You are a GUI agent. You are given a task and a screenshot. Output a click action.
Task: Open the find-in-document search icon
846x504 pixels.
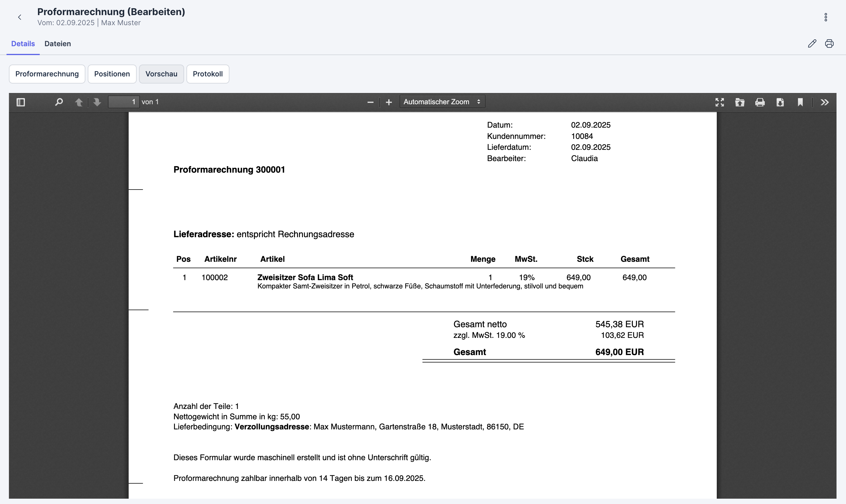59,102
